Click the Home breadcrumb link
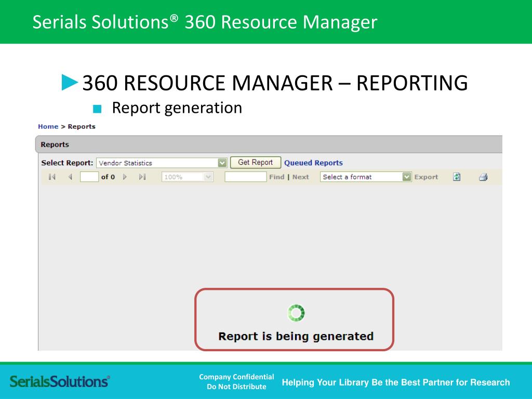Image resolution: width=532 pixels, height=399 pixels. pyautogui.click(x=48, y=127)
